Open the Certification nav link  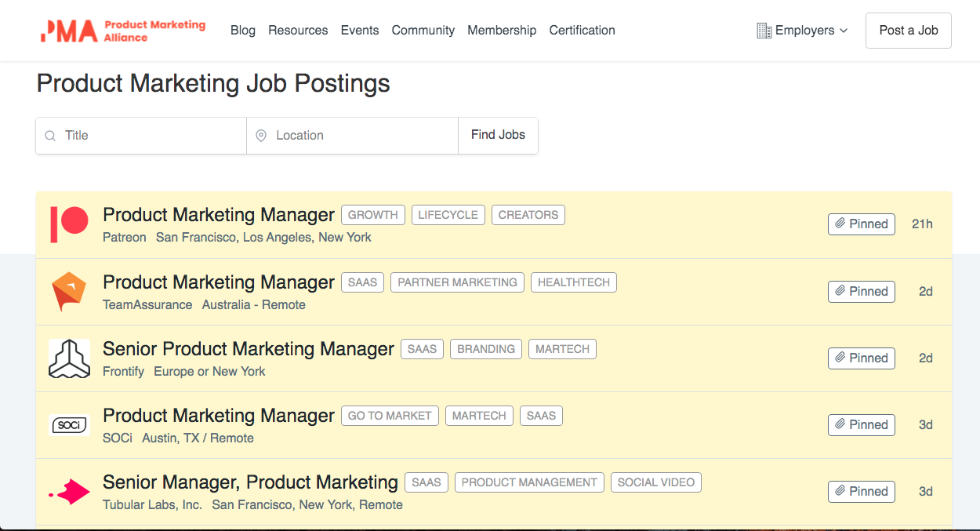[582, 31]
